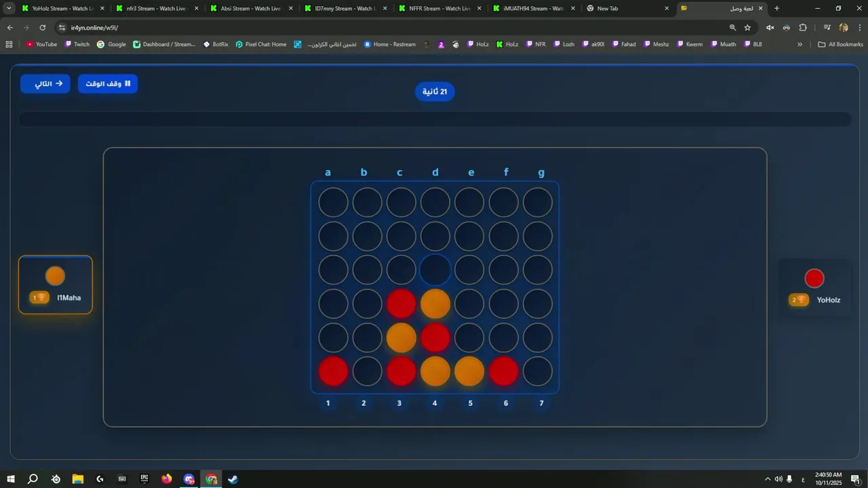Screen dimensions: 868x488
Task: Click the empty bottom slot in column g
Action: pos(538,371)
